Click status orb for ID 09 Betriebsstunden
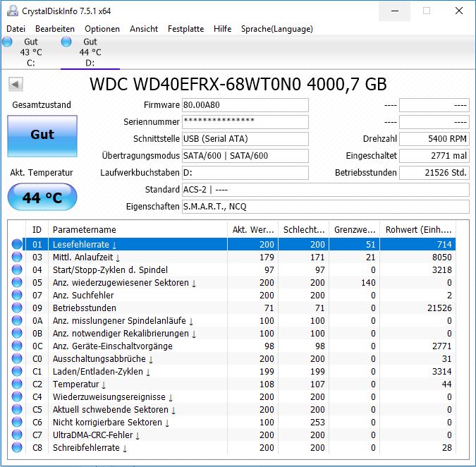476x467 pixels. 17,308
